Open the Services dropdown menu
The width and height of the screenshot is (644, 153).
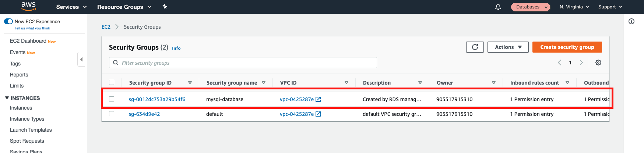click(x=71, y=7)
